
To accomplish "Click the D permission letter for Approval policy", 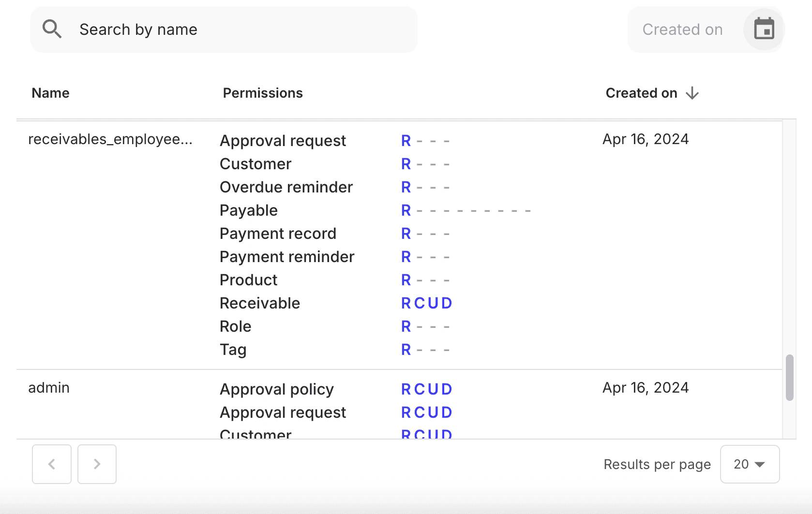I will pos(446,389).
